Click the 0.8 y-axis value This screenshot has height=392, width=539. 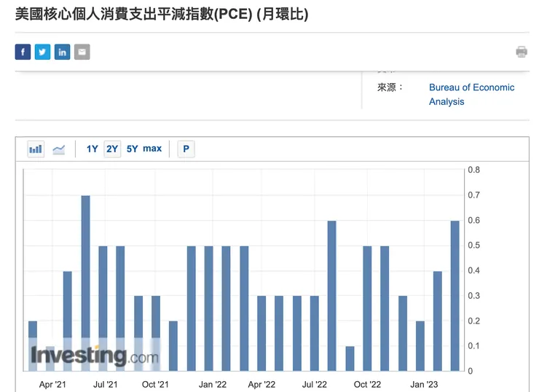click(x=473, y=170)
